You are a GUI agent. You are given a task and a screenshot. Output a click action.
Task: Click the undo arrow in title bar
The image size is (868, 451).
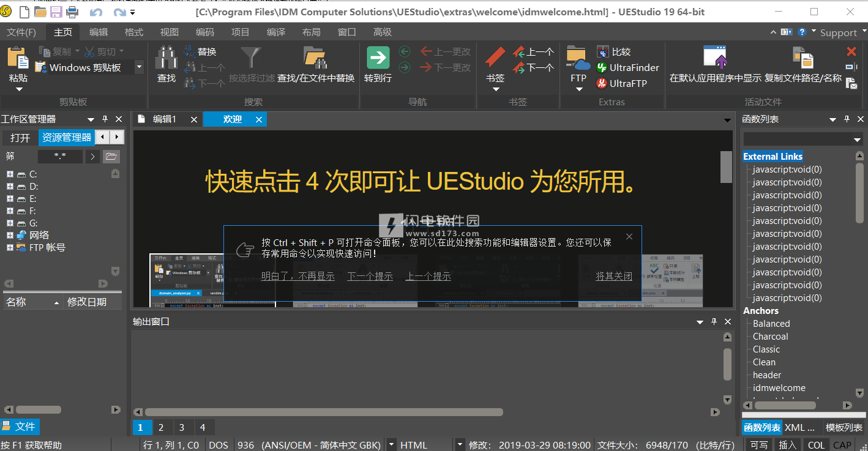(x=96, y=12)
